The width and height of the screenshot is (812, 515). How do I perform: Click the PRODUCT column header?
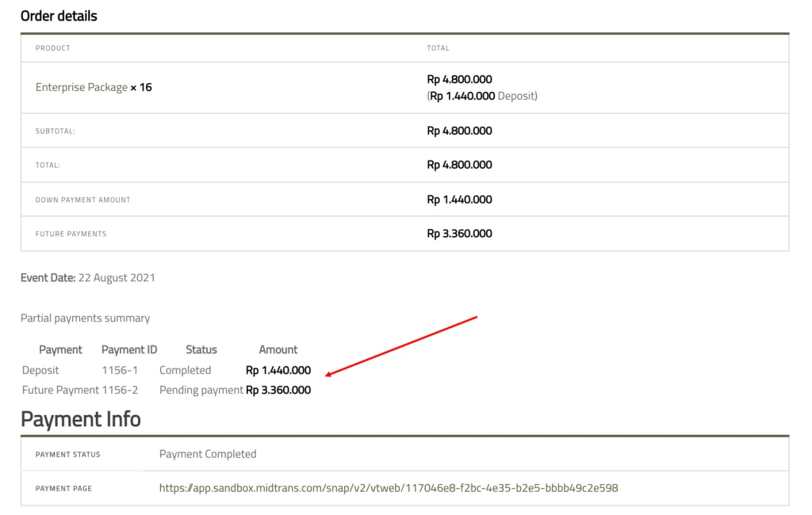point(52,48)
